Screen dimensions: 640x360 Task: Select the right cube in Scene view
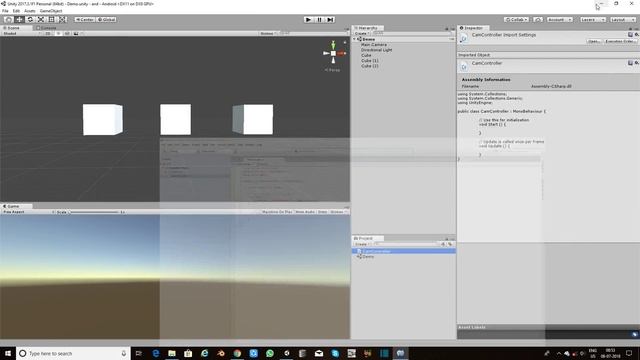point(253,119)
